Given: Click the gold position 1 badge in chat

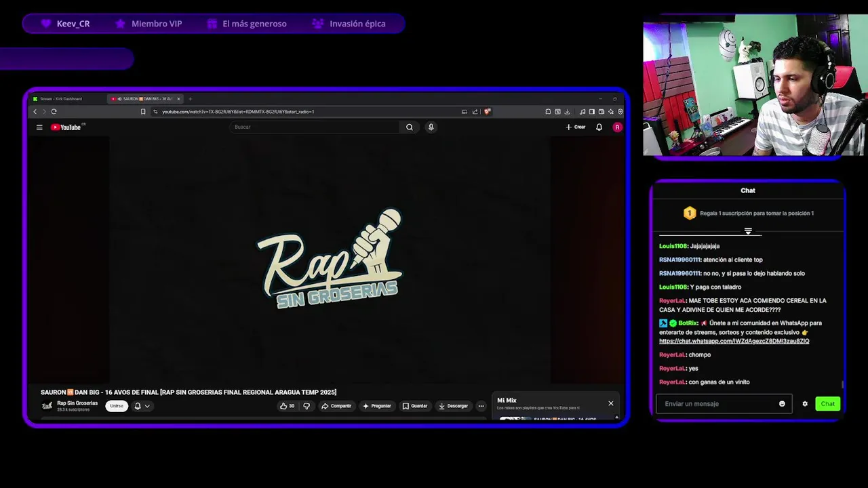Looking at the screenshot, I should coord(690,213).
